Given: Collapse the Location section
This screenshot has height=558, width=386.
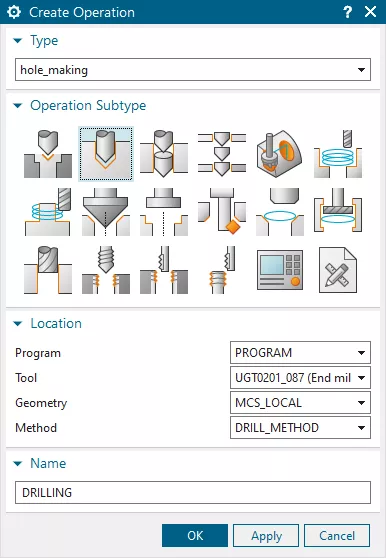Looking at the screenshot, I should coord(17,323).
